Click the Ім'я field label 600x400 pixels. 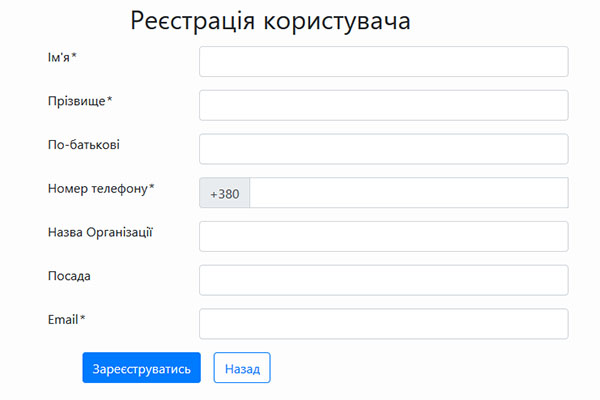[58, 57]
